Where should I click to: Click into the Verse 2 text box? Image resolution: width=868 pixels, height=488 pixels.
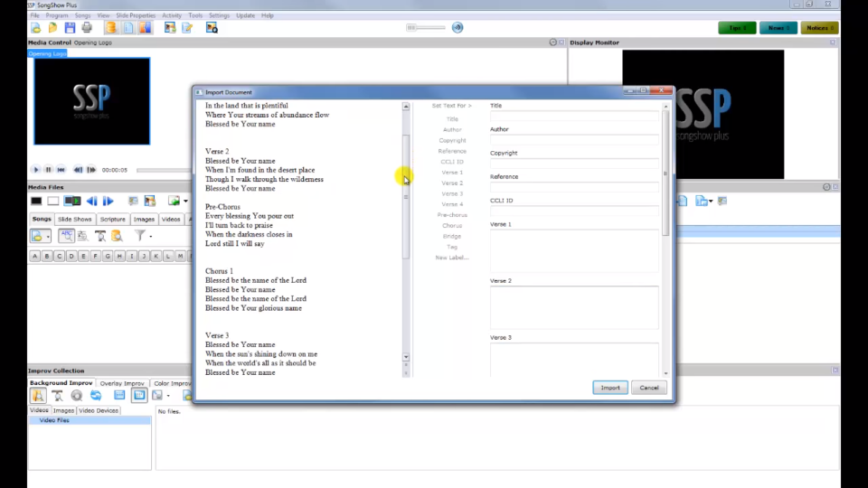(x=574, y=307)
